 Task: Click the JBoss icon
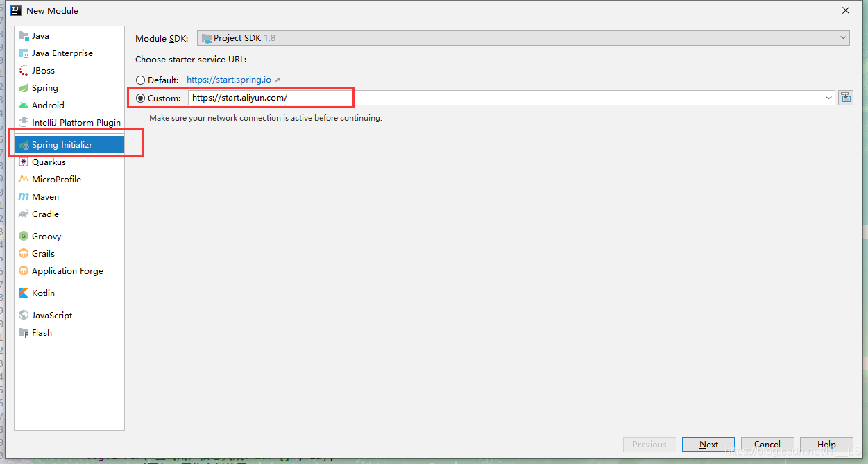click(x=24, y=71)
